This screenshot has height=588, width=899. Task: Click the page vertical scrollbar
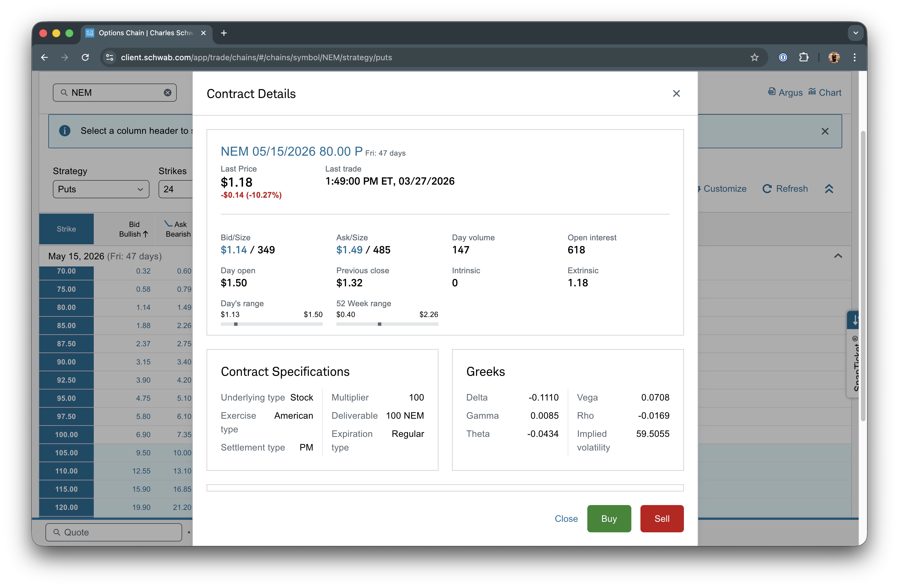click(x=863, y=276)
